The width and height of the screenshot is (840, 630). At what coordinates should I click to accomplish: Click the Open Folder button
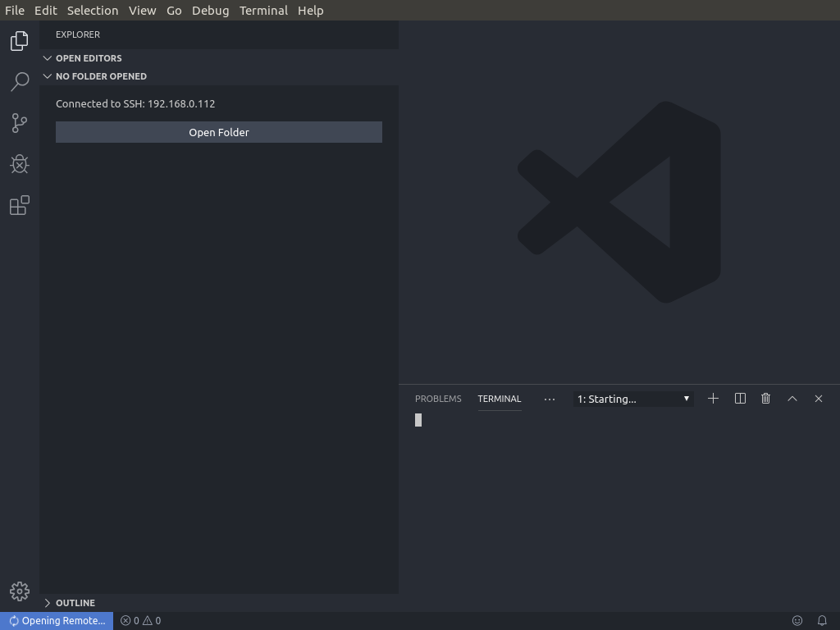click(x=218, y=132)
